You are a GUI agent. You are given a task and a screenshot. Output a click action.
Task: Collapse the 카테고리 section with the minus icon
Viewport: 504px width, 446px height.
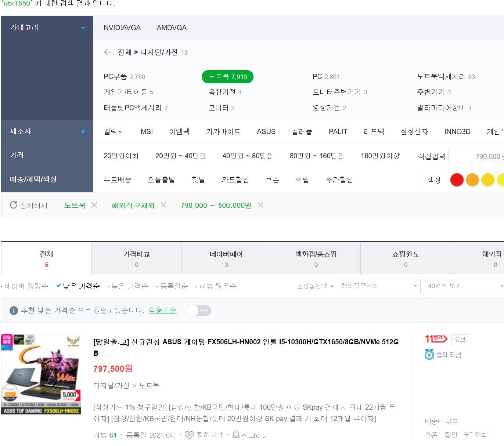coord(83,28)
